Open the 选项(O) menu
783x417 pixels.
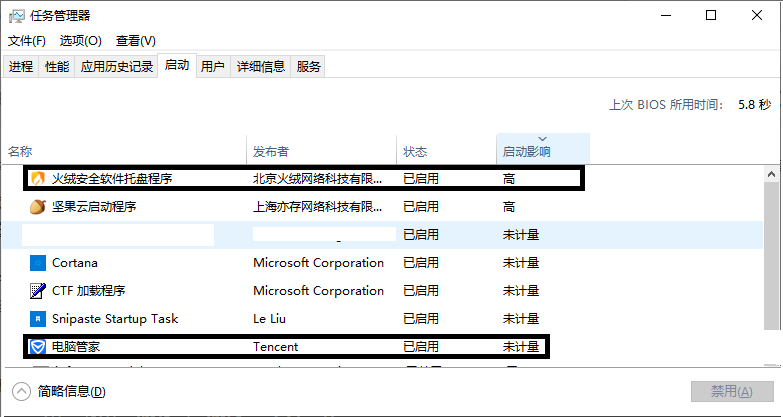click(x=81, y=41)
